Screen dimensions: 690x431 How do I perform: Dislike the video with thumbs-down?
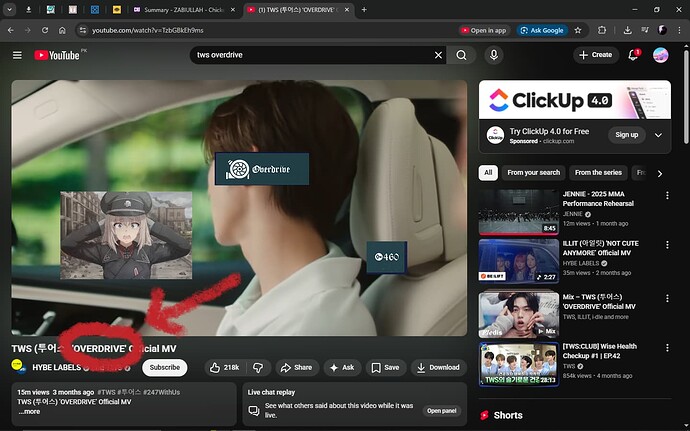click(x=257, y=367)
